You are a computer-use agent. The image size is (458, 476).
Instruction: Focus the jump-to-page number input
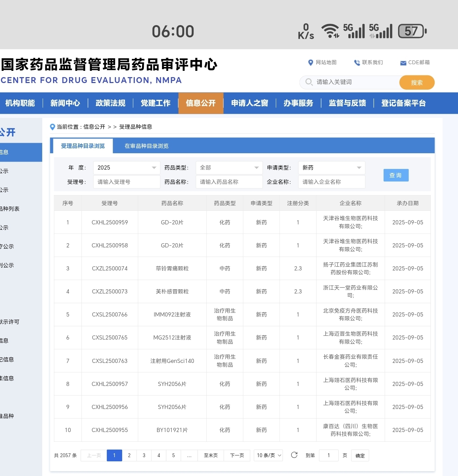[x=328, y=455]
